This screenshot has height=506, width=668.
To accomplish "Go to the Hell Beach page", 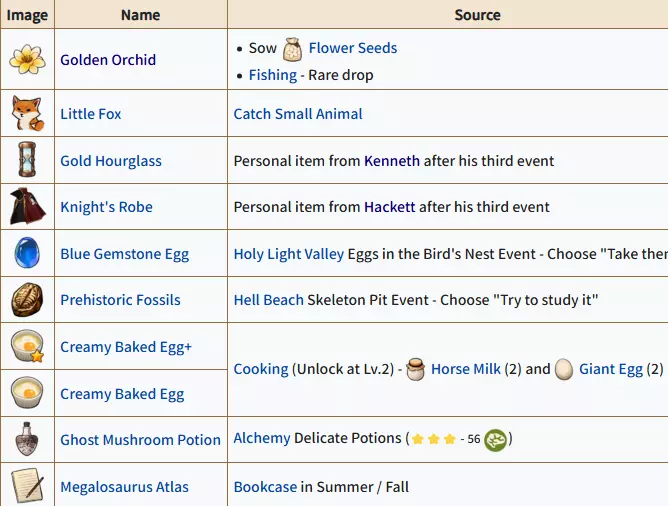I will (268, 300).
